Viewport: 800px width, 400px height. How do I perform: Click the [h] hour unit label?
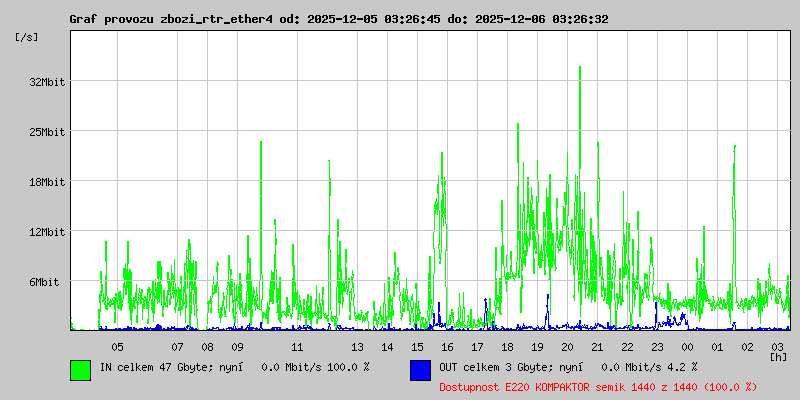click(778, 357)
